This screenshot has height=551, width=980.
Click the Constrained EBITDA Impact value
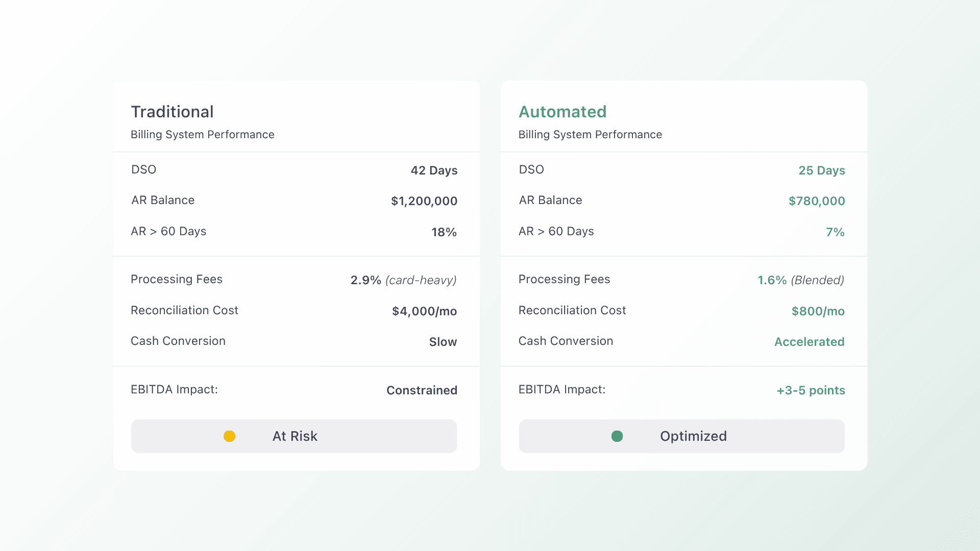(422, 390)
